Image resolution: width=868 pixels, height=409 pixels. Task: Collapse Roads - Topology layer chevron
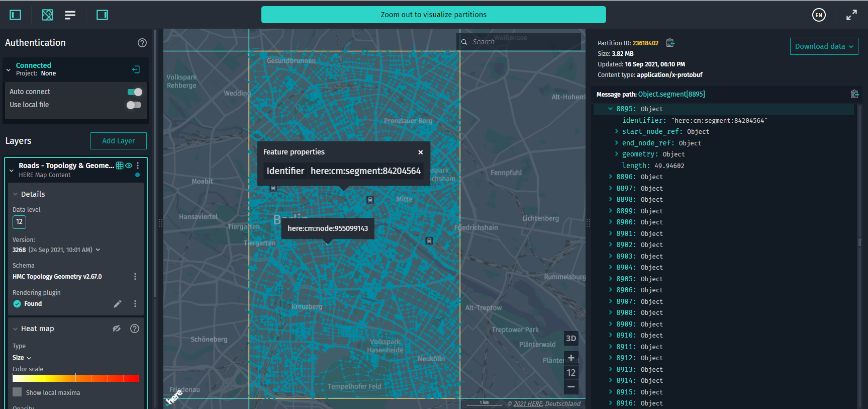(x=12, y=171)
